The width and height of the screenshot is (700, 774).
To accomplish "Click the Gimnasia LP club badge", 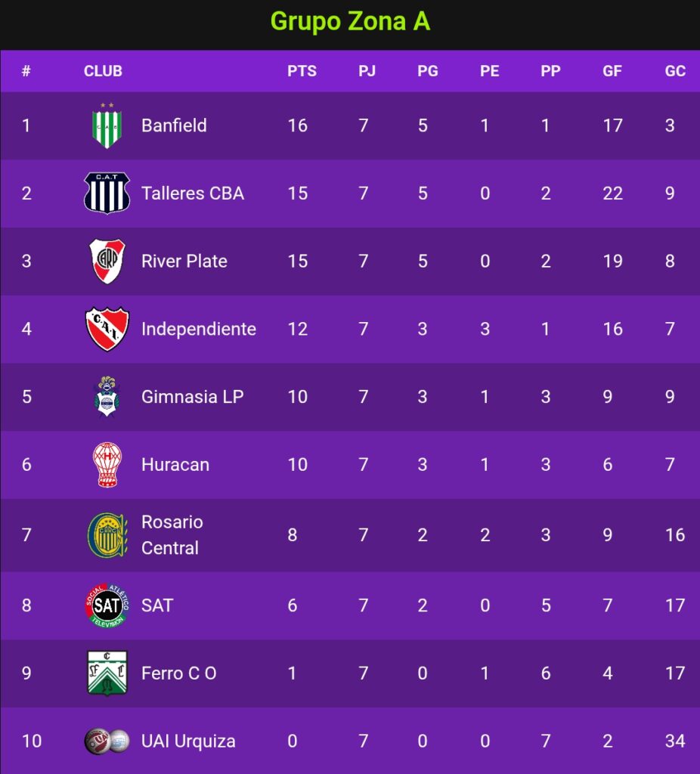I will (x=107, y=396).
